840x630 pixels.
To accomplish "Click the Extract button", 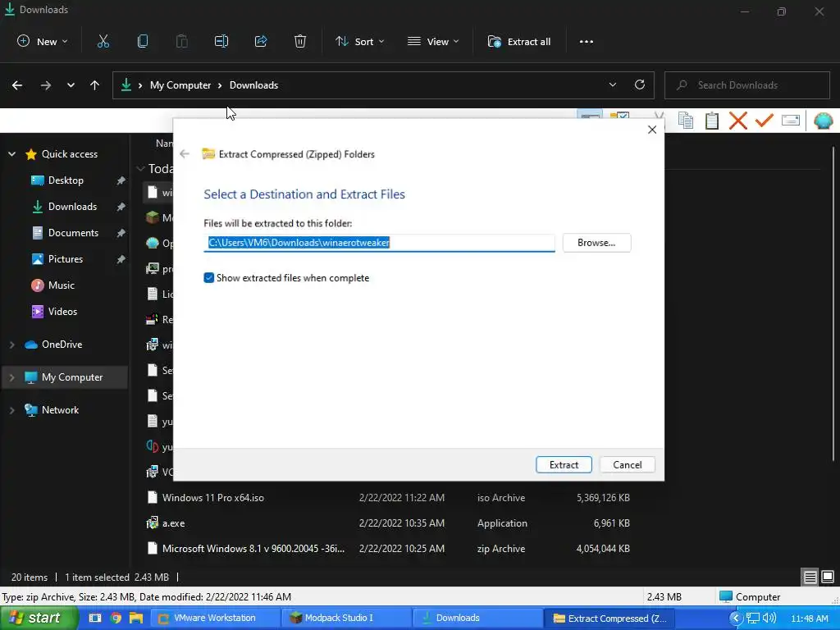I will pos(564,464).
